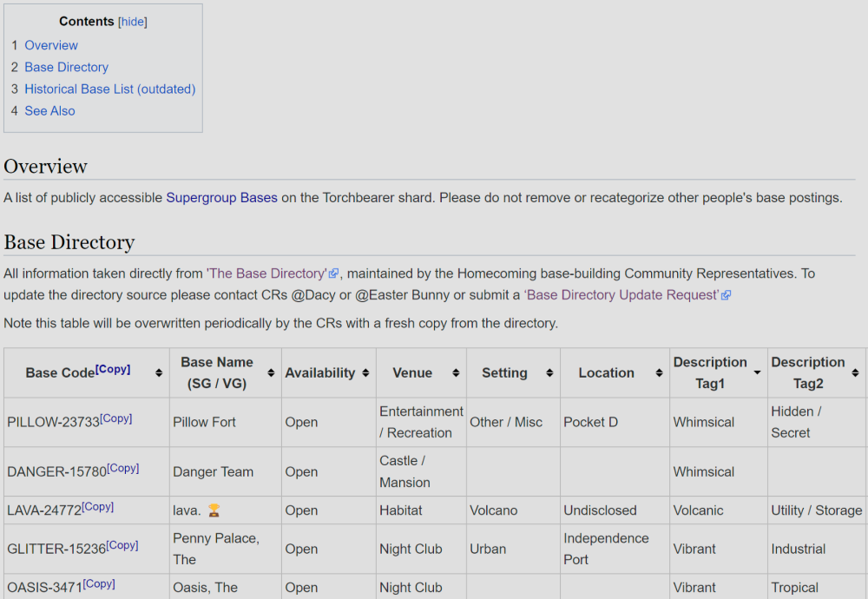Open the Supergroup Bases link
This screenshot has height=599, width=868.
click(x=221, y=198)
